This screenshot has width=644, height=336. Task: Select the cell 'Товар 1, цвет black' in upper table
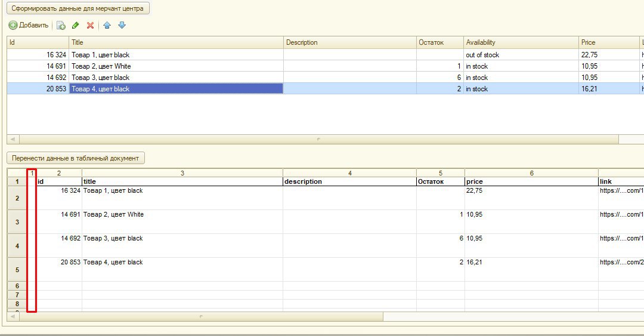point(176,55)
